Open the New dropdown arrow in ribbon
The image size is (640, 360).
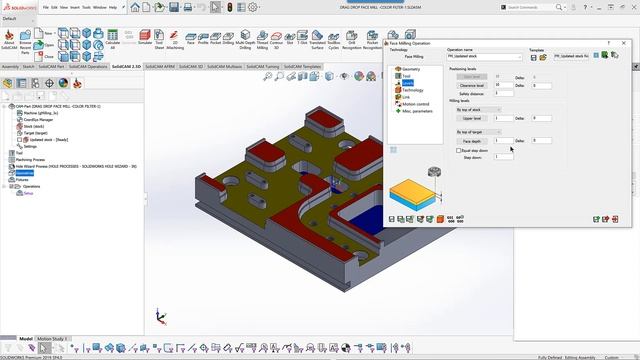click(x=55, y=33)
